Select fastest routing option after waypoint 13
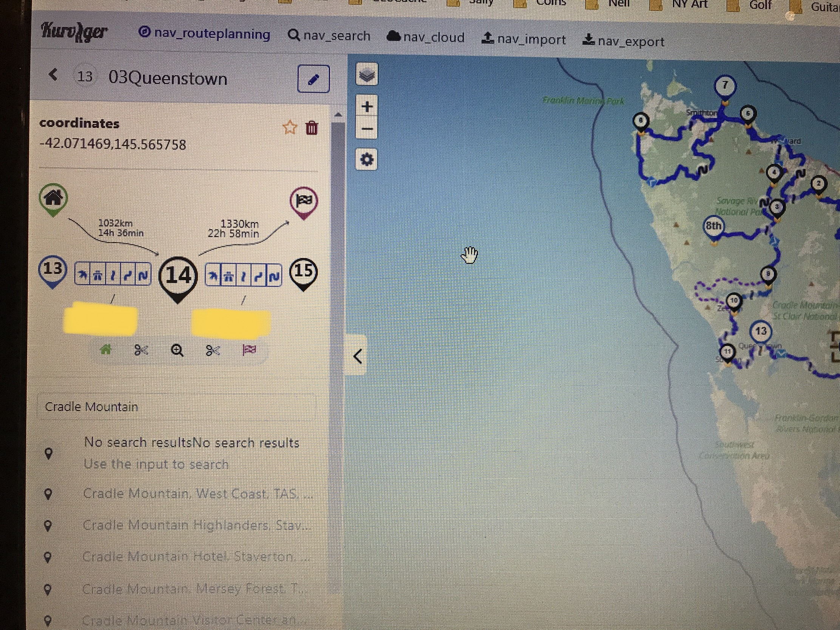 82,275
